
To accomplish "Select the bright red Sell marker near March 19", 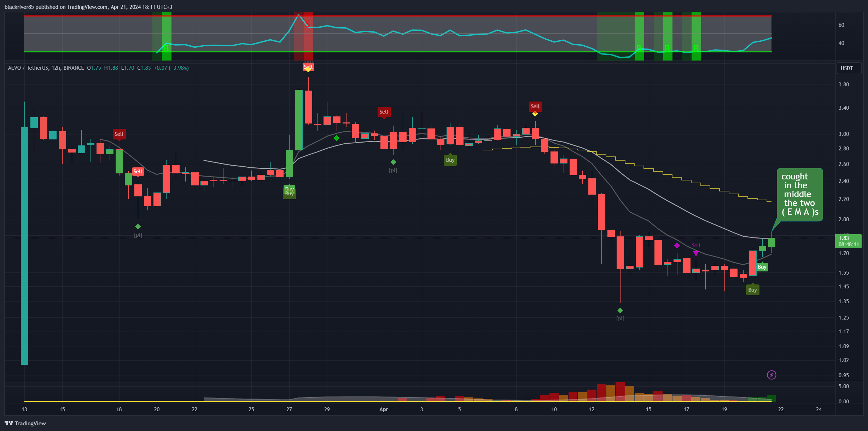I will pyautogui.click(x=138, y=172).
